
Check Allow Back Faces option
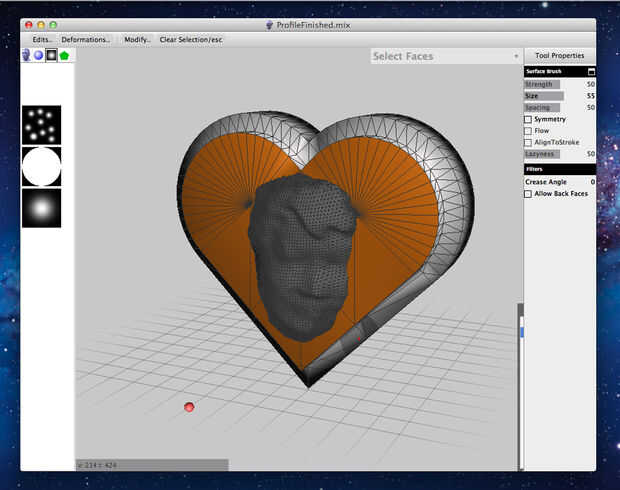coord(529,194)
